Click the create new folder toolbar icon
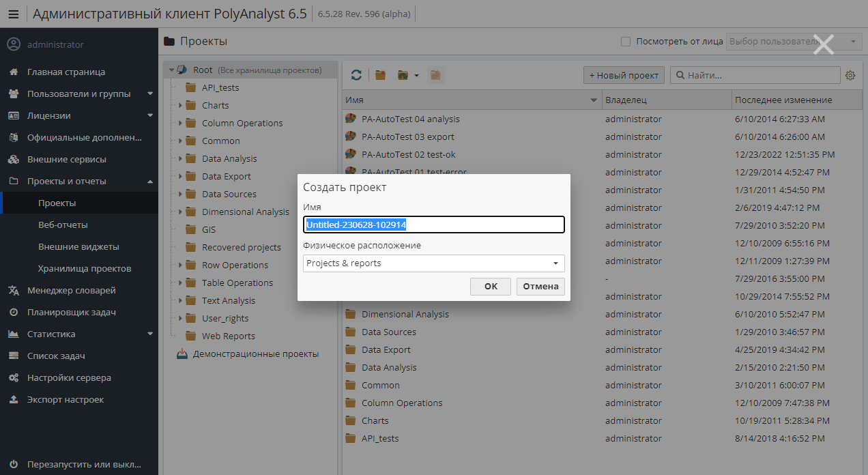The height and width of the screenshot is (475, 868). point(381,75)
